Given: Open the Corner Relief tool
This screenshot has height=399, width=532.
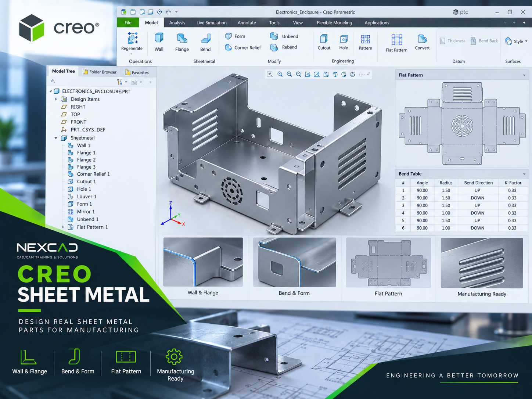Looking at the screenshot, I should tap(243, 47).
